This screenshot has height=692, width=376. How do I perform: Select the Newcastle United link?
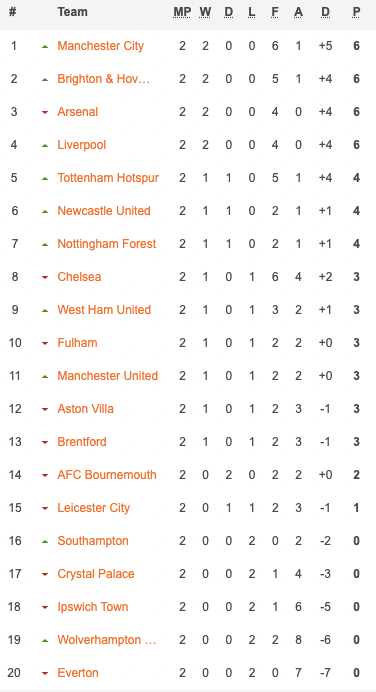pyautogui.click(x=104, y=211)
